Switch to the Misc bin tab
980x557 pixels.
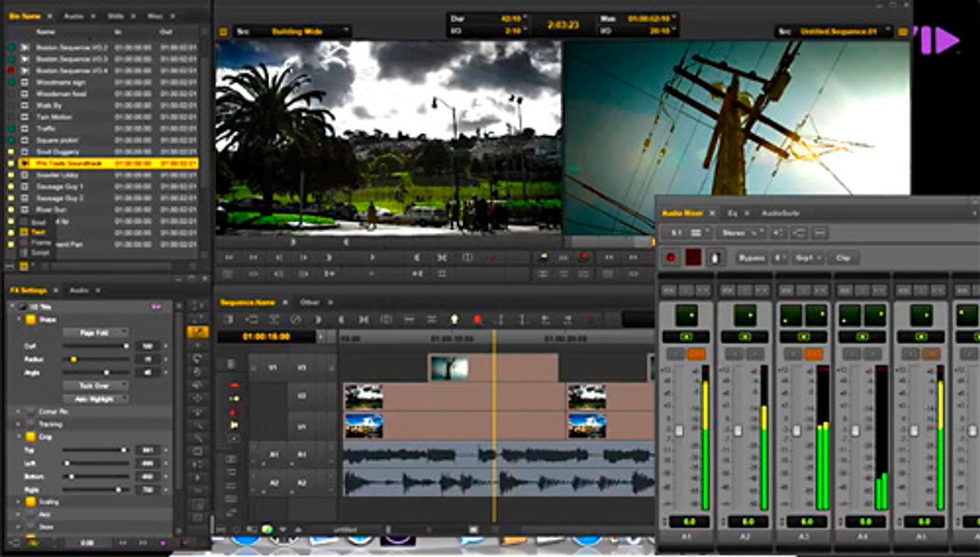(155, 16)
